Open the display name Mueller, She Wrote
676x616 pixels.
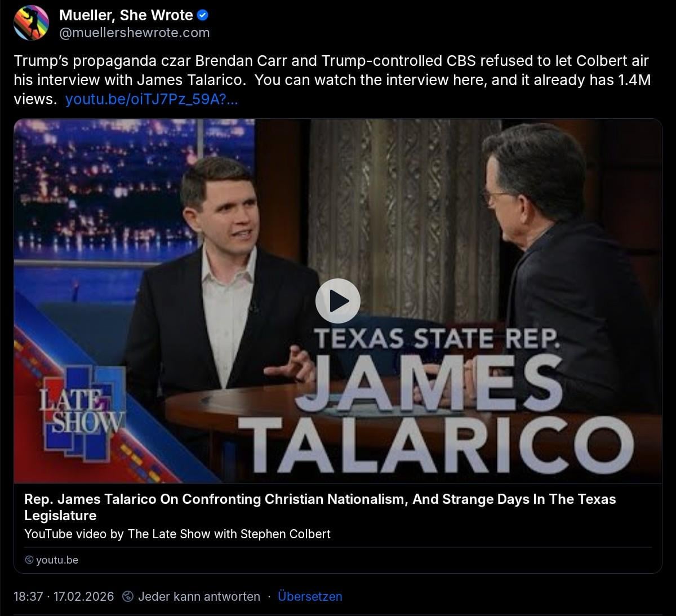(126, 15)
